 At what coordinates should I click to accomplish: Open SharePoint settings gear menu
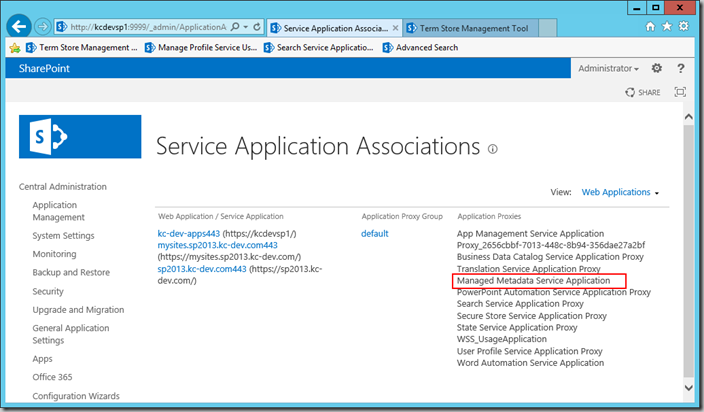656,68
